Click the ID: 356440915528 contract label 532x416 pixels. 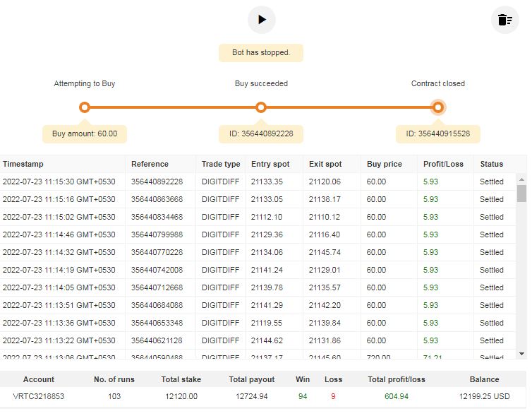pos(437,133)
